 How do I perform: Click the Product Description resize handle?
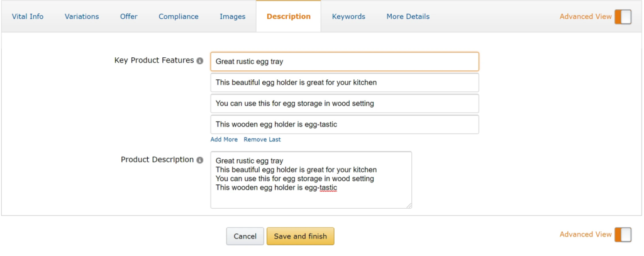click(409, 205)
